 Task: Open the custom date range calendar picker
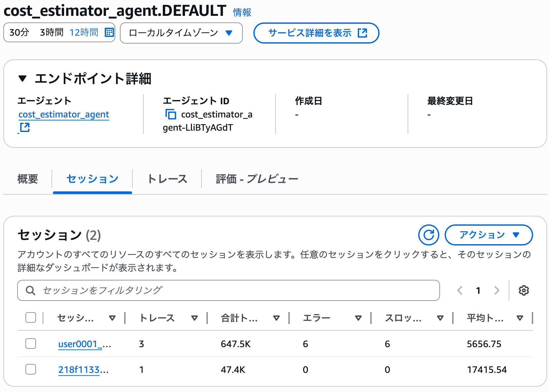[109, 32]
